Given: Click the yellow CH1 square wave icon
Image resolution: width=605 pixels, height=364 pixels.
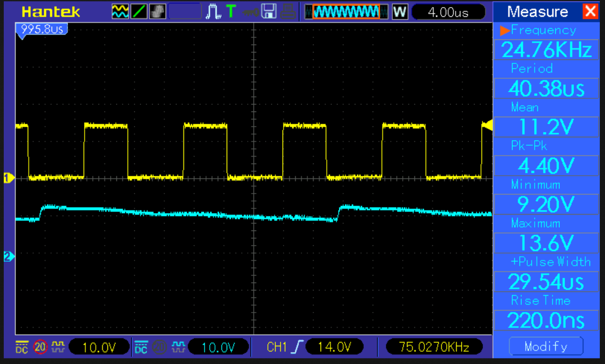Looking at the screenshot, I should (58, 347).
